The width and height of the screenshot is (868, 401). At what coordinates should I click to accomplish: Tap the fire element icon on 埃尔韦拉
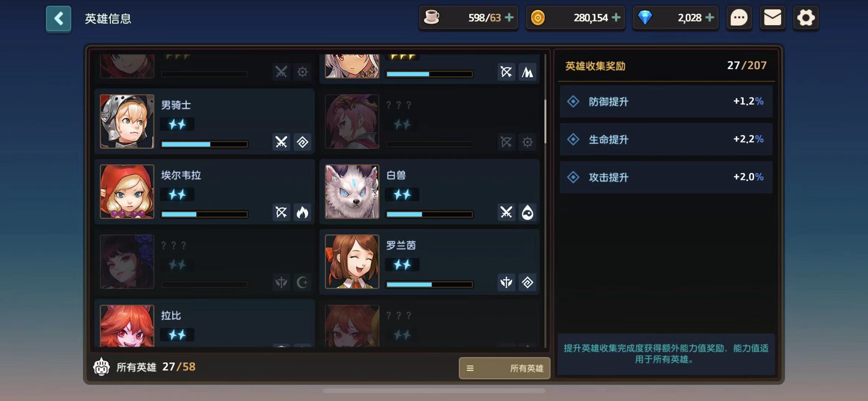tap(302, 212)
